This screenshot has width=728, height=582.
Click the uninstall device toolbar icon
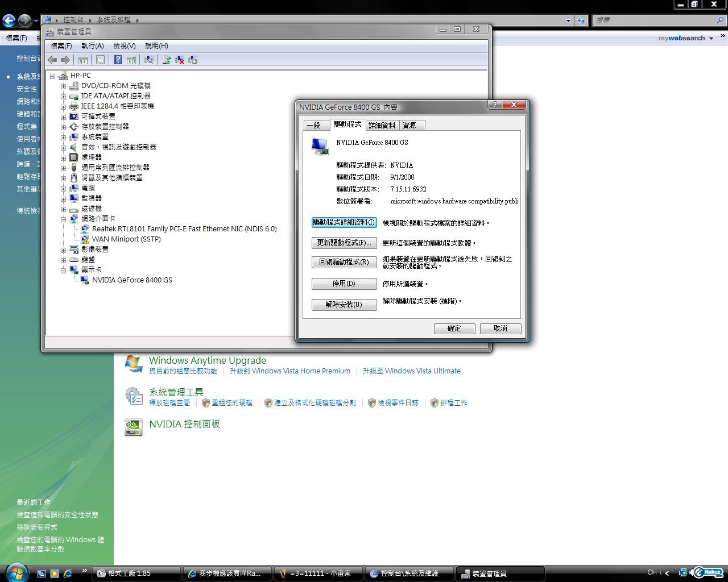click(180, 60)
